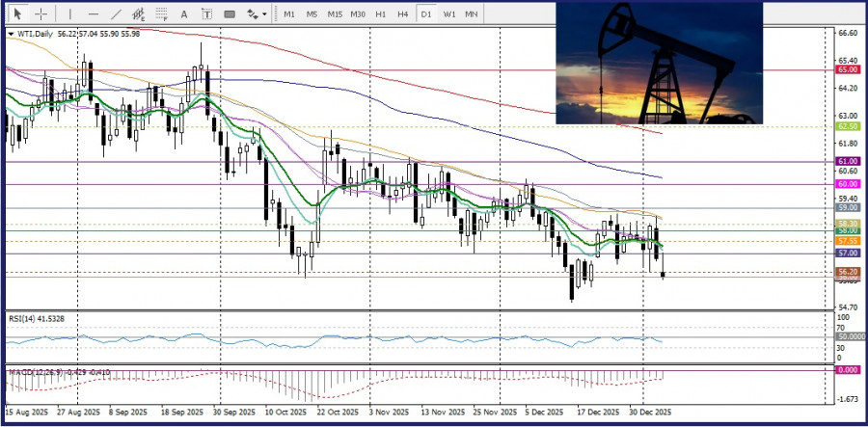This screenshot has width=868, height=427.
Task: Select the equidistant channel tool
Action: [x=140, y=14]
